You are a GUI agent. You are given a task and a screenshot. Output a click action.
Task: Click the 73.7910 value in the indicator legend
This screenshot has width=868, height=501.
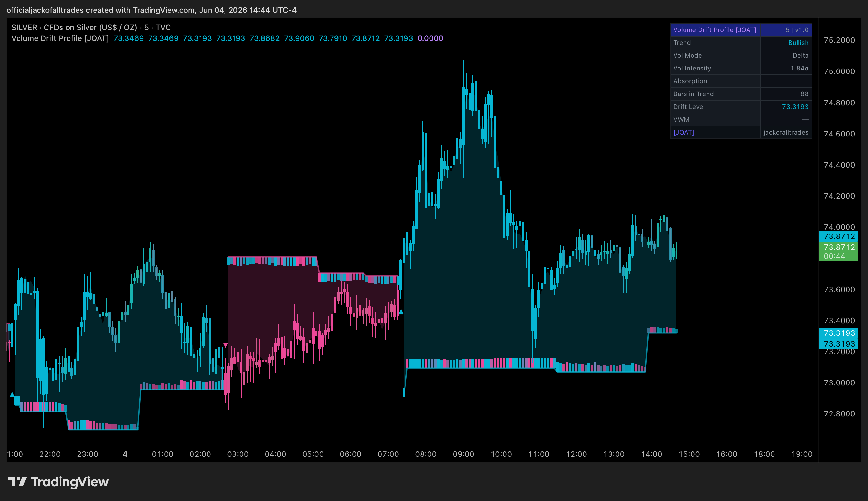pyautogui.click(x=333, y=38)
